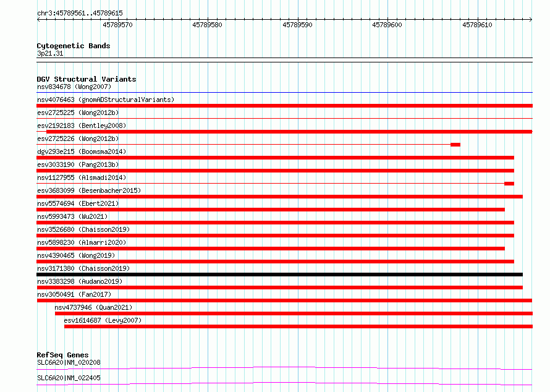
Task: Select the 45789590 ruler coordinate
Action: (297, 25)
